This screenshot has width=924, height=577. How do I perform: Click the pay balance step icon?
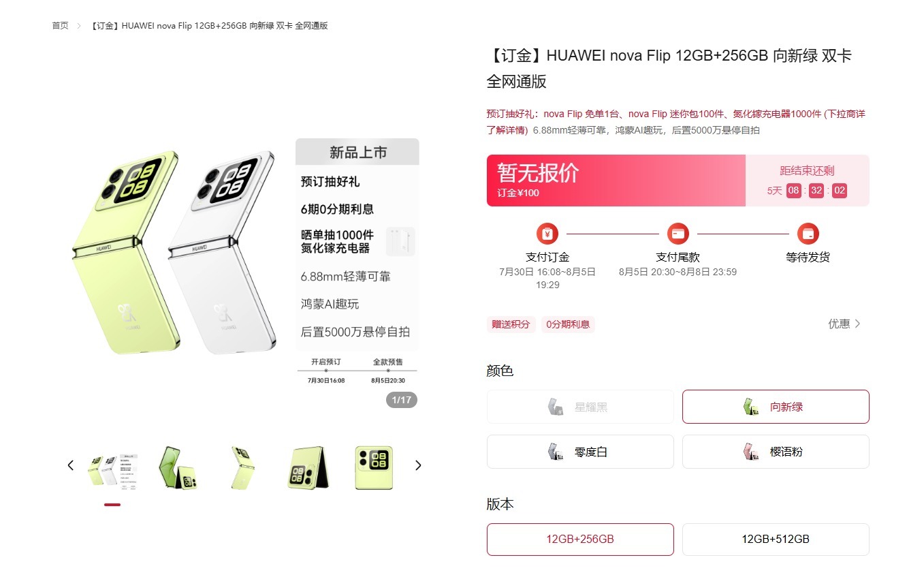[678, 234]
